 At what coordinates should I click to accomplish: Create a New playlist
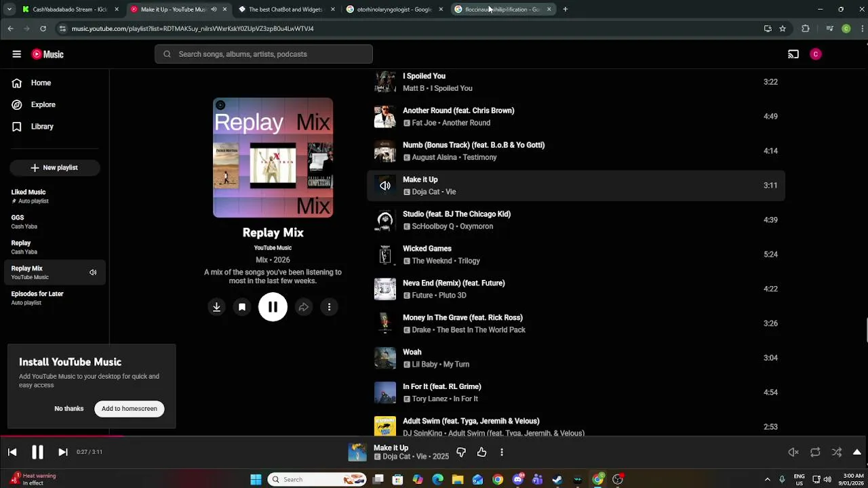[x=55, y=167]
